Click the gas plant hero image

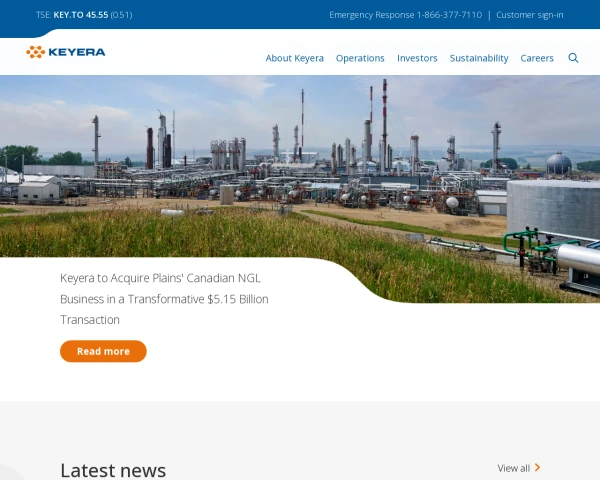tap(300, 160)
